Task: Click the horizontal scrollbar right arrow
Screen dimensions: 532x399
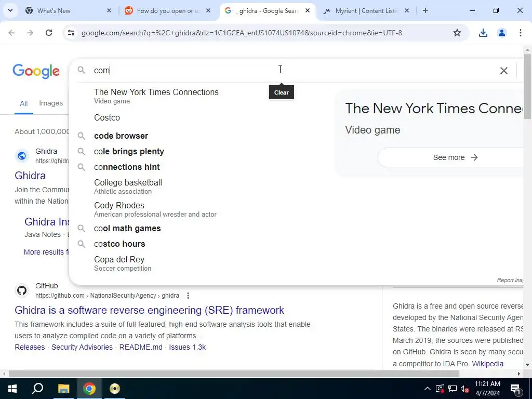Action: (519, 374)
